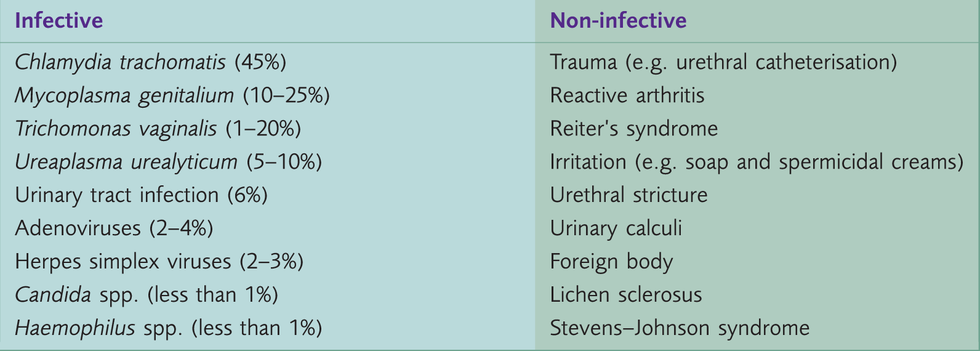Click the Reactive arthritis cell

[x=627, y=95]
